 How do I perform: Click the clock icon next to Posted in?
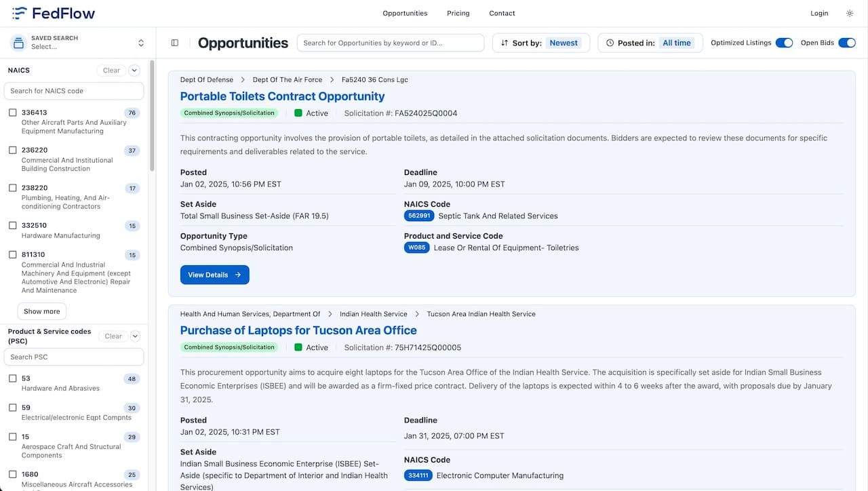(x=611, y=42)
